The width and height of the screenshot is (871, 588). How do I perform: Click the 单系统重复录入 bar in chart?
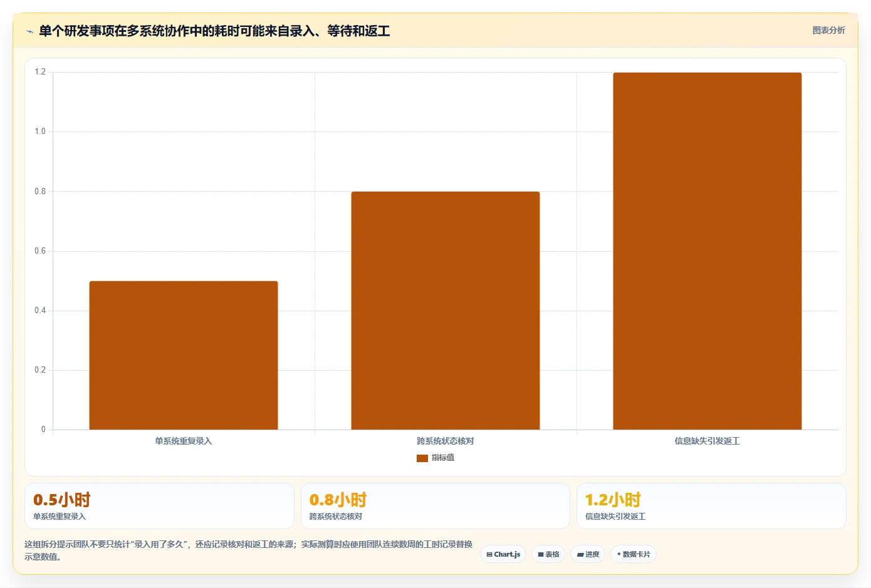click(184, 355)
